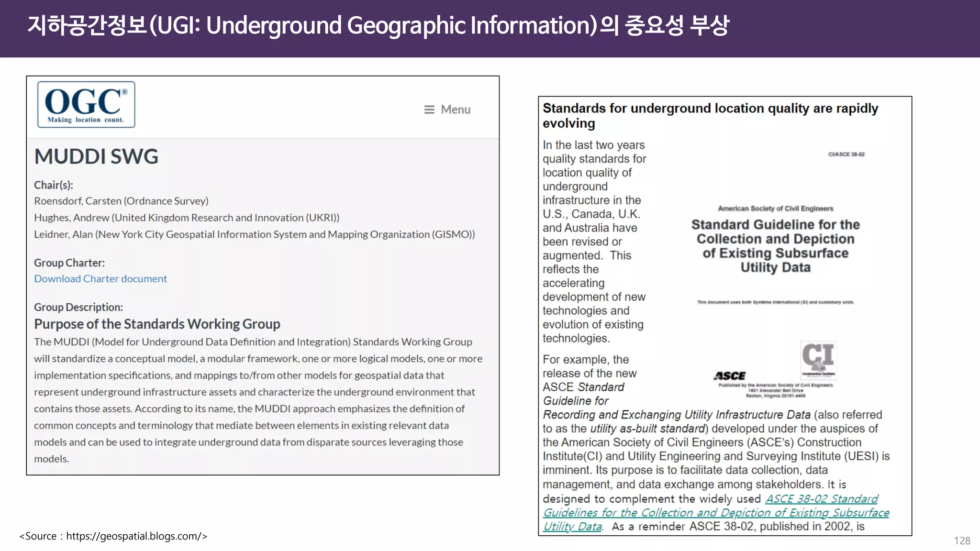980x551 pixels.
Task: Click the slide title with UGI text
Action: [x=379, y=25]
